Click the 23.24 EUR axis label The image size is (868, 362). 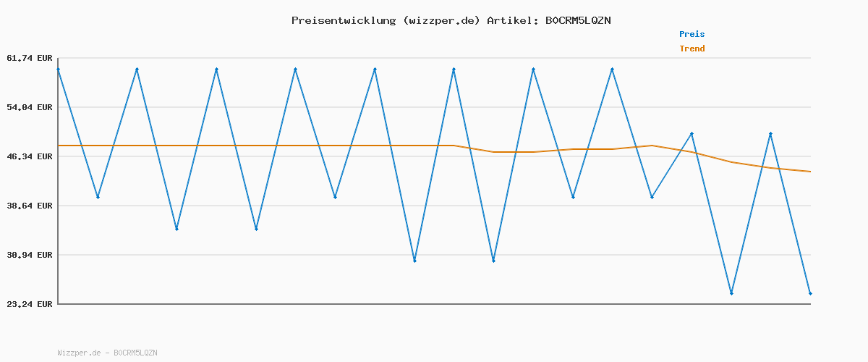tap(30, 304)
